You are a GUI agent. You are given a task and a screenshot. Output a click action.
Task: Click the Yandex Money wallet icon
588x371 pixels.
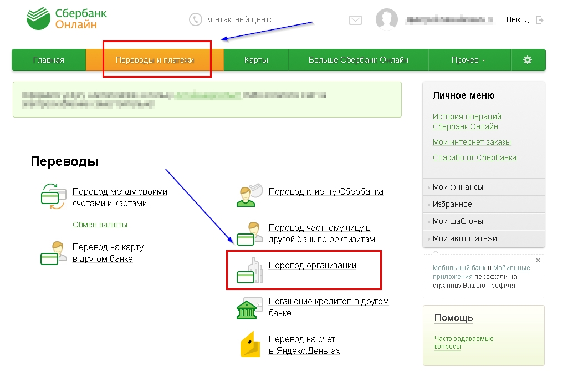(x=250, y=344)
